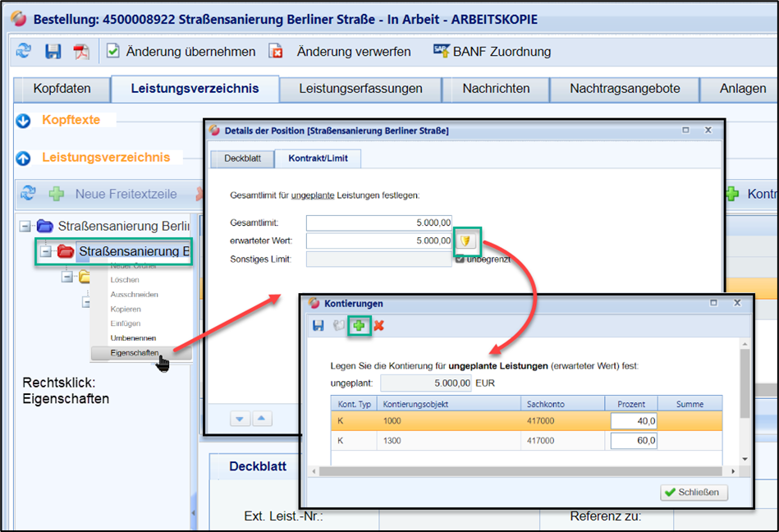
Task: Click the Schließen button
Action: pyautogui.click(x=694, y=493)
